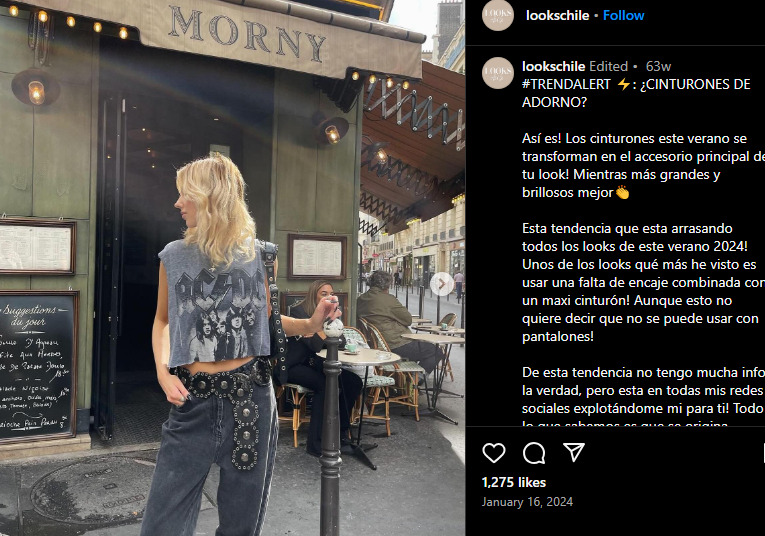This screenshot has height=536, width=765.
Task: View who liked via 1,275 likes
Action: point(514,482)
